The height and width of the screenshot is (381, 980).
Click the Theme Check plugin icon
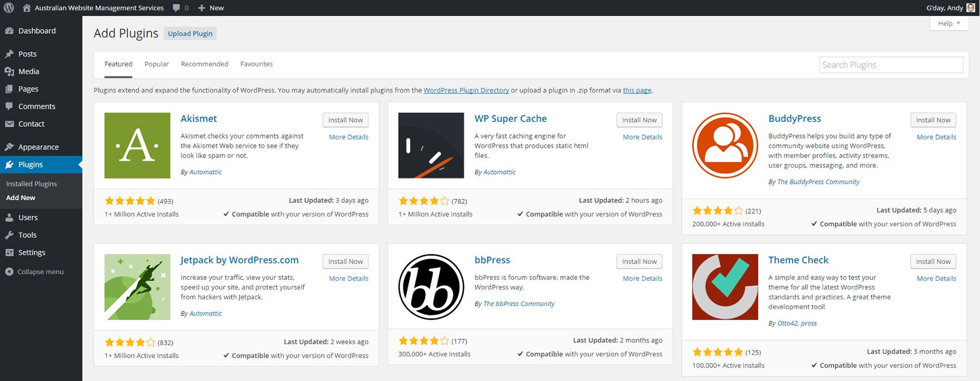pos(725,287)
